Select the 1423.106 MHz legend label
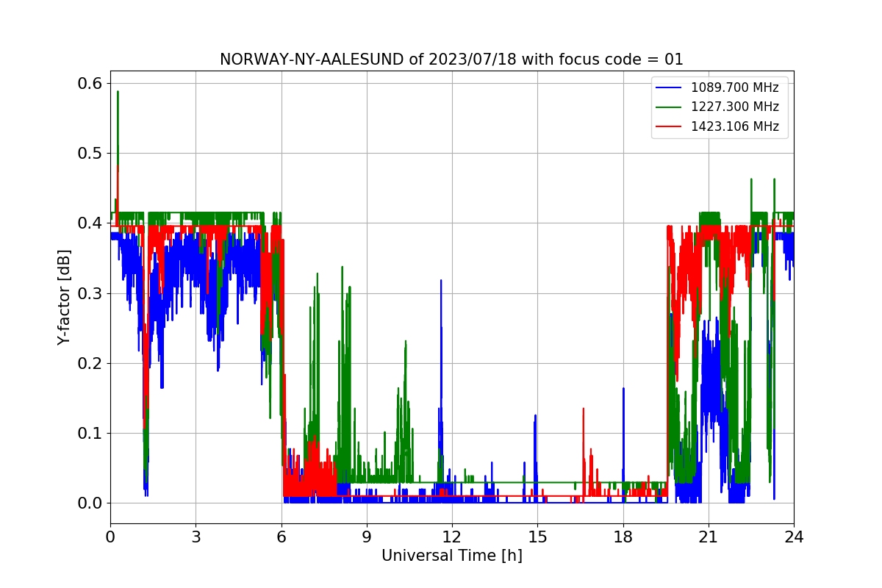Image resolution: width=882 pixels, height=588 pixels. (x=735, y=126)
